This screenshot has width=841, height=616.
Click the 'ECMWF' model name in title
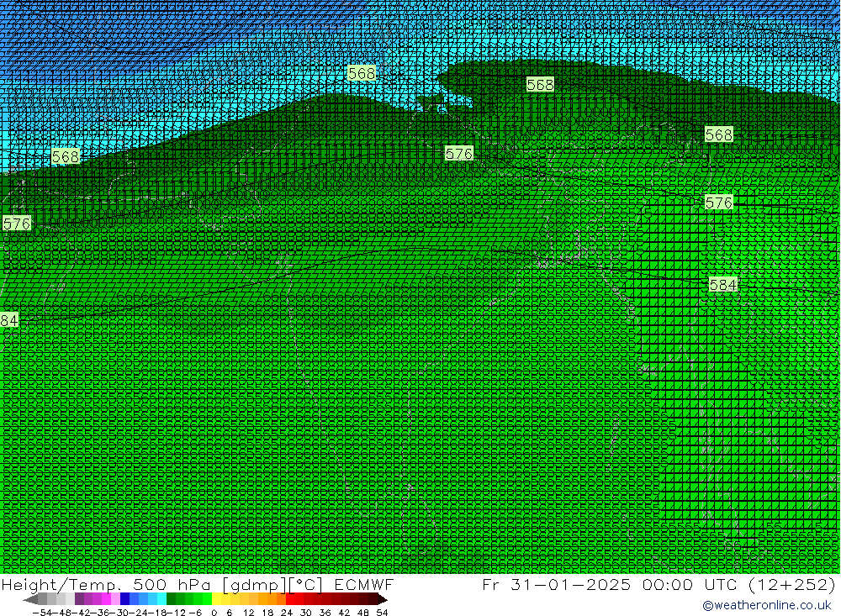click(364, 585)
